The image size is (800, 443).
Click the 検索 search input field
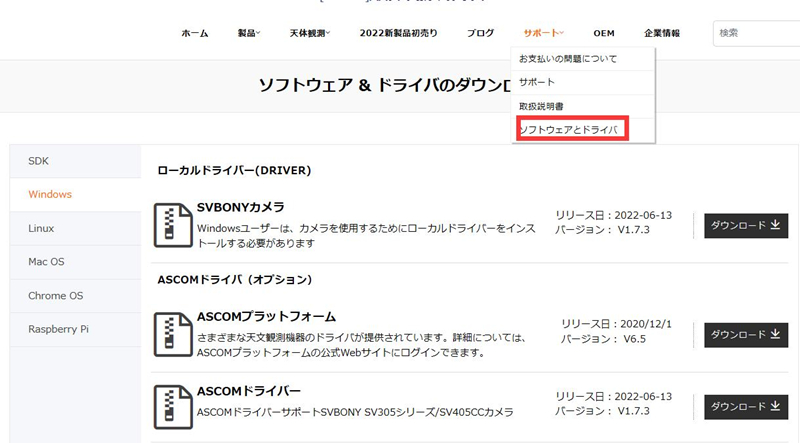(755, 33)
